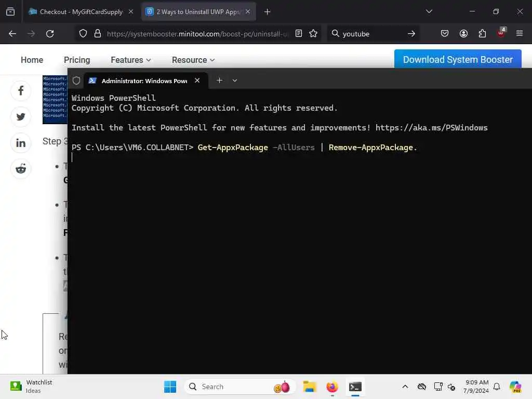Image resolution: width=532 pixels, height=399 pixels.
Task: Click the cloud sync off tray icon
Action: (422, 387)
